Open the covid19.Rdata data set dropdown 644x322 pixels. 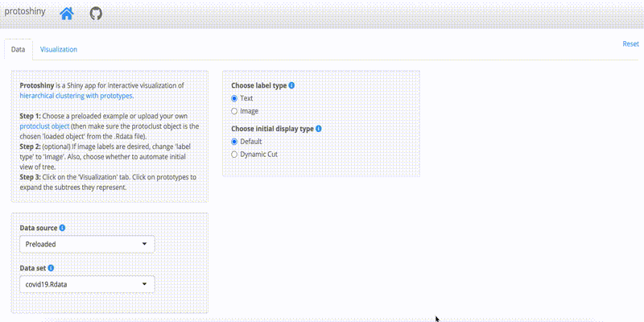tap(87, 284)
